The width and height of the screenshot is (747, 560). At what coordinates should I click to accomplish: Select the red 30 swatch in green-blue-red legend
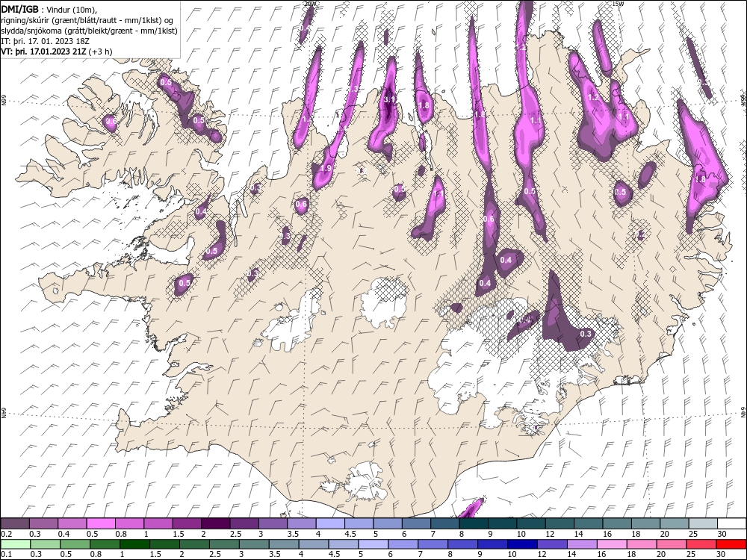(x=732, y=544)
